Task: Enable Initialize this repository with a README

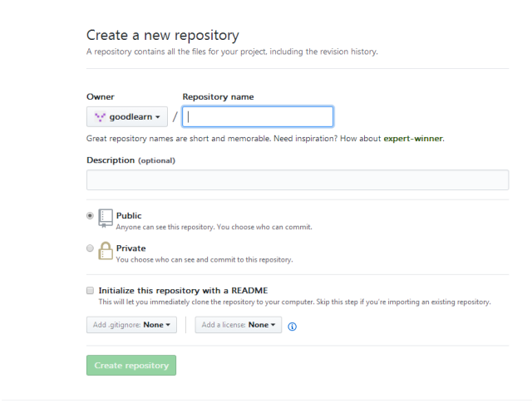Action: point(90,291)
